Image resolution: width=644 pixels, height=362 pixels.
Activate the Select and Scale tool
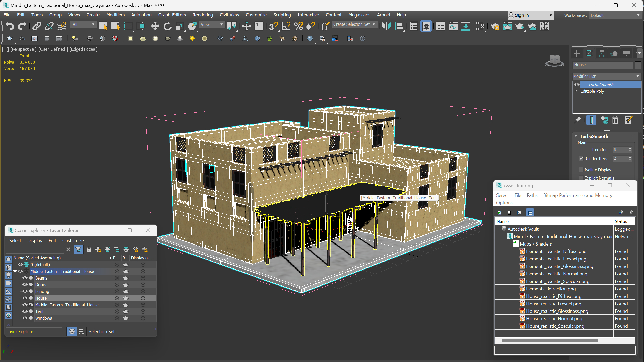tap(180, 26)
